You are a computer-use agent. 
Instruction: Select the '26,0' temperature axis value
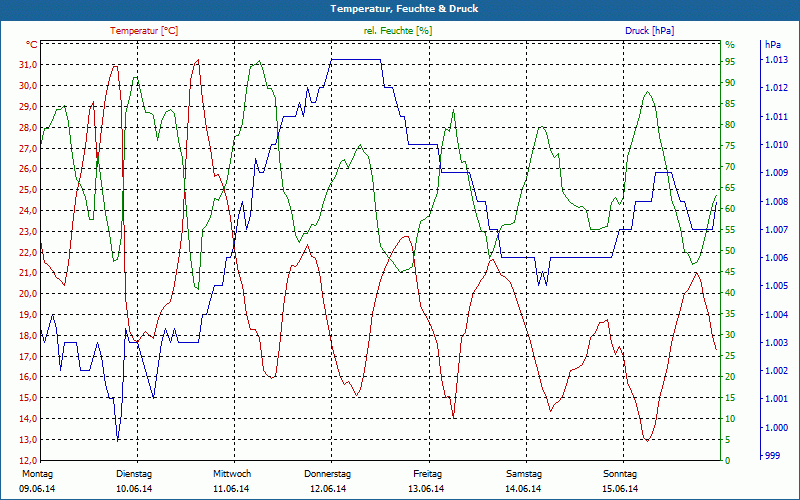28,169
